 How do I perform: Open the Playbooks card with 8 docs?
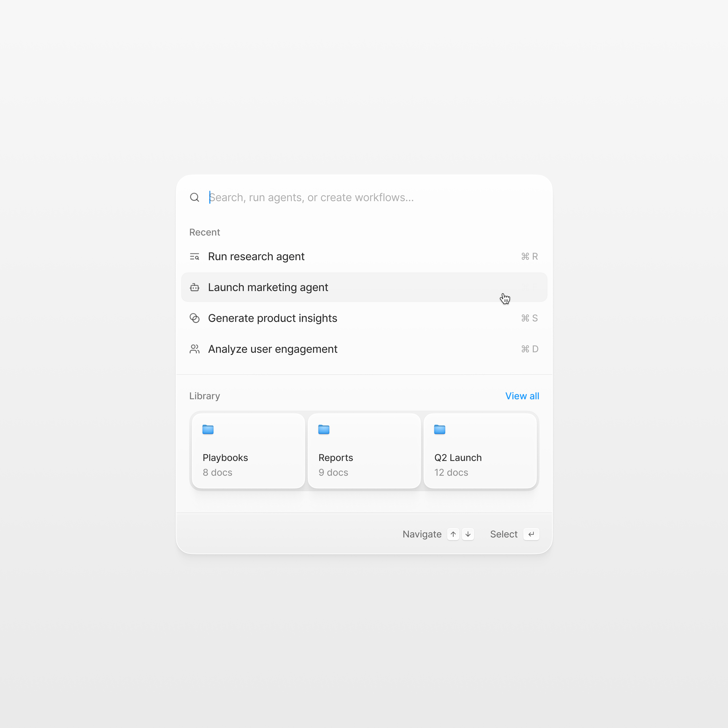pyautogui.click(x=248, y=451)
